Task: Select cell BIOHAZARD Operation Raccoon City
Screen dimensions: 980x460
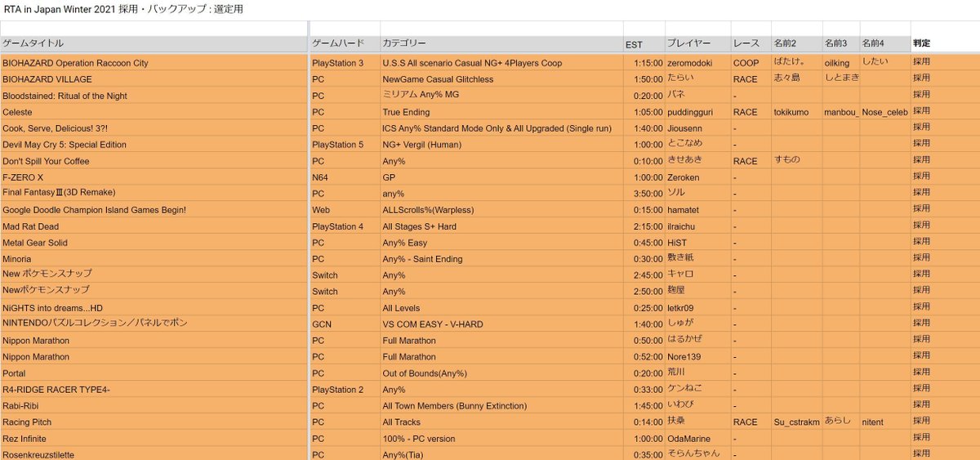Action: [x=154, y=62]
